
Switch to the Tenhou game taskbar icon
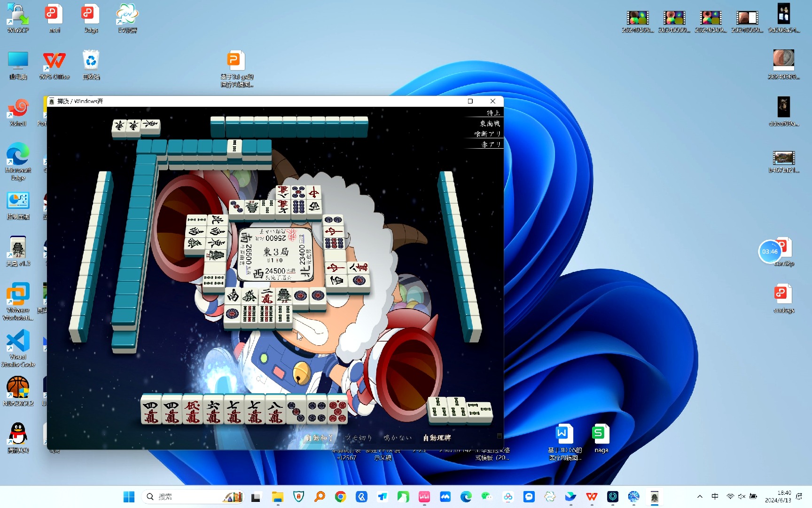tap(655, 497)
